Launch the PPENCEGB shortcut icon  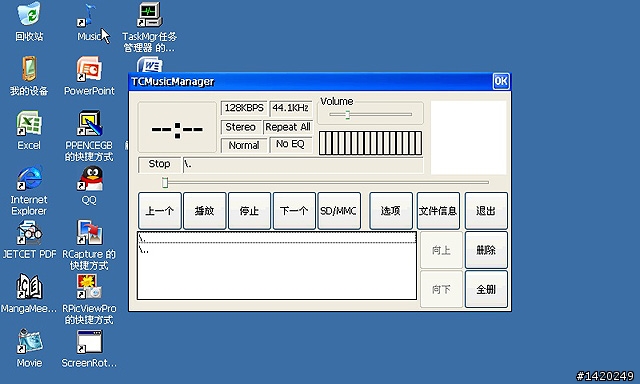[x=89, y=135]
